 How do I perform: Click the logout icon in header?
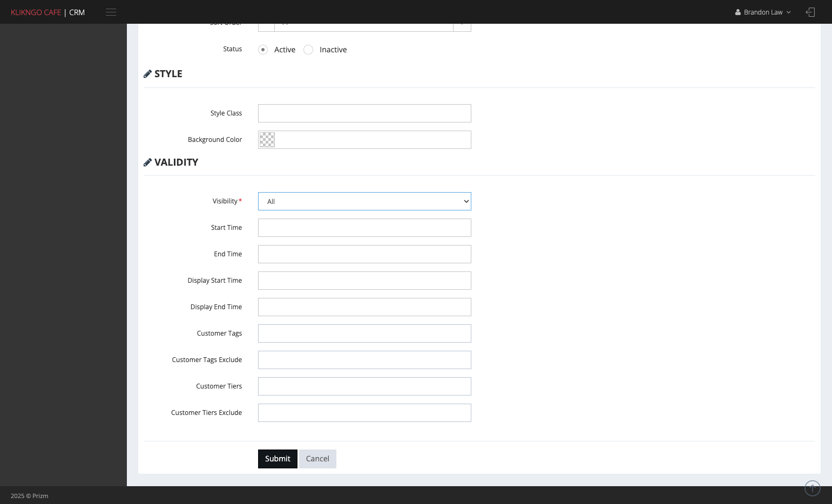click(x=810, y=12)
